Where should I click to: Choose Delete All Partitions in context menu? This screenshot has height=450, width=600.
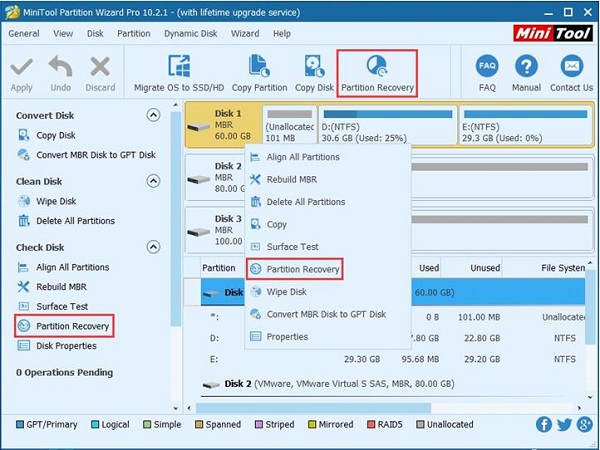(x=328, y=202)
